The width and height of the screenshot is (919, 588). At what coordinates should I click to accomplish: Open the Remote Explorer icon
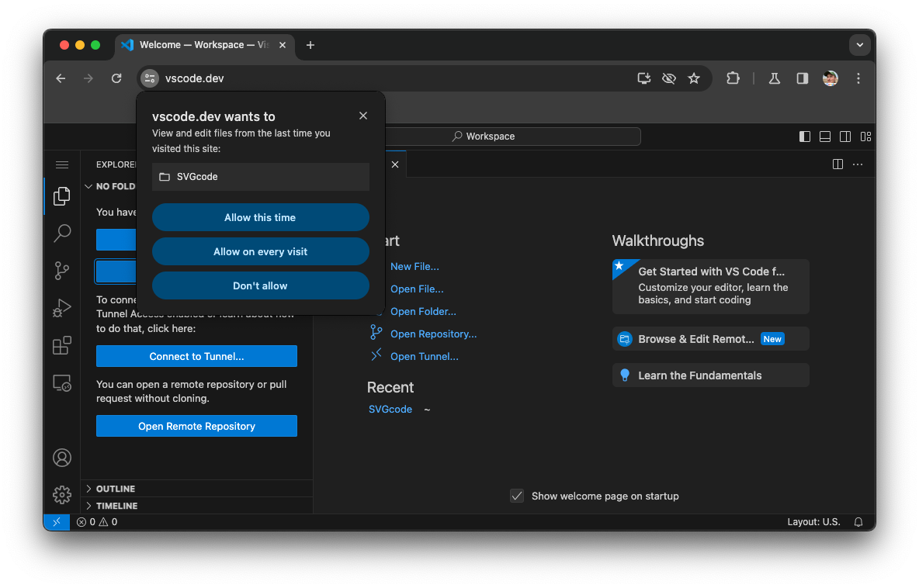point(62,382)
